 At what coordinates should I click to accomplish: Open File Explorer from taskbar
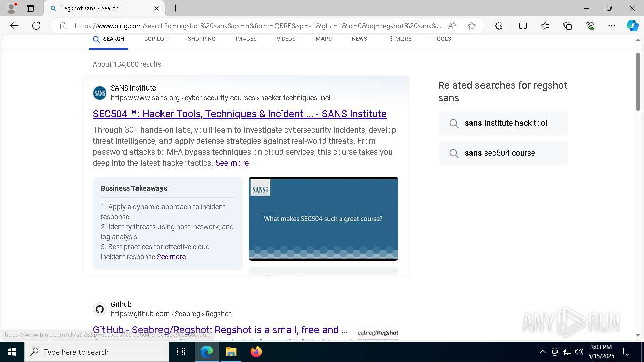point(231,352)
